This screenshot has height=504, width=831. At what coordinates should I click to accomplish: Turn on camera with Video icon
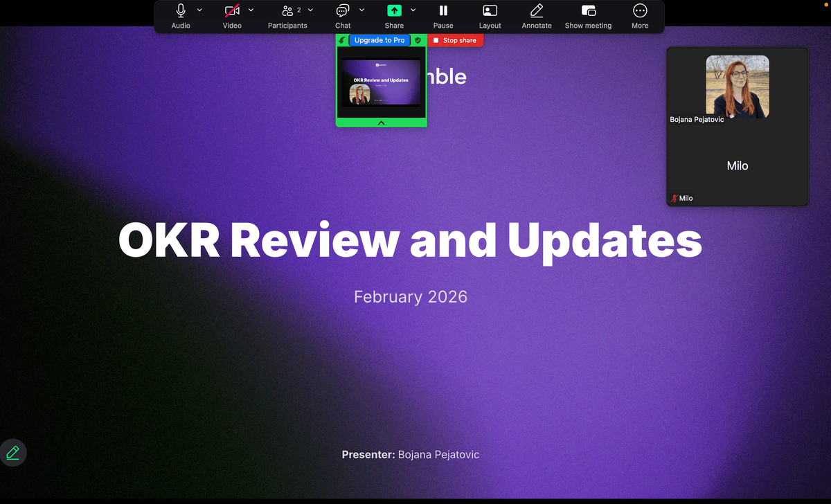coord(232,11)
